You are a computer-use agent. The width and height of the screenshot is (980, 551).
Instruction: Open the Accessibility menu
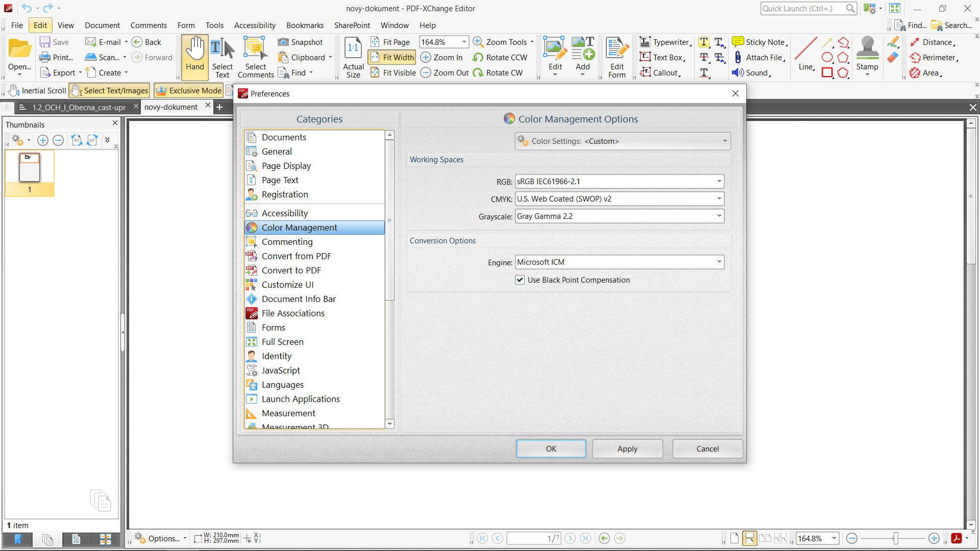[x=255, y=26]
